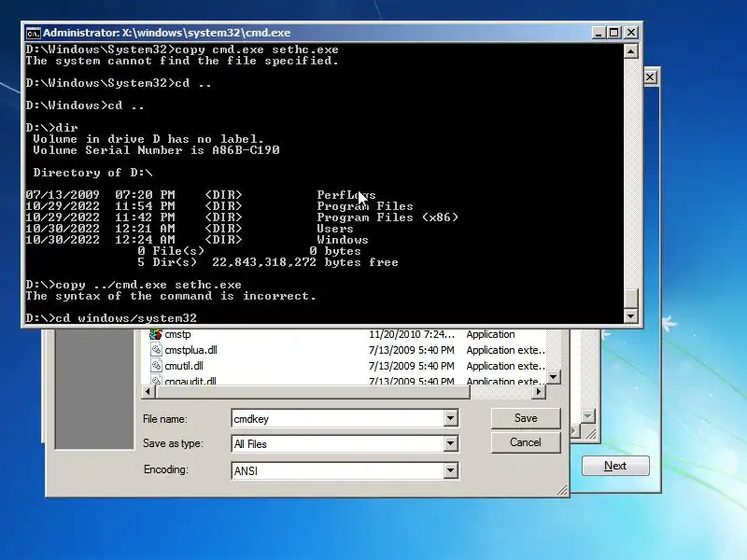Viewport: 747px width, 560px height.
Task: Click the File name field containing cmdkey
Action: pyautogui.click(x=338, y=418)
